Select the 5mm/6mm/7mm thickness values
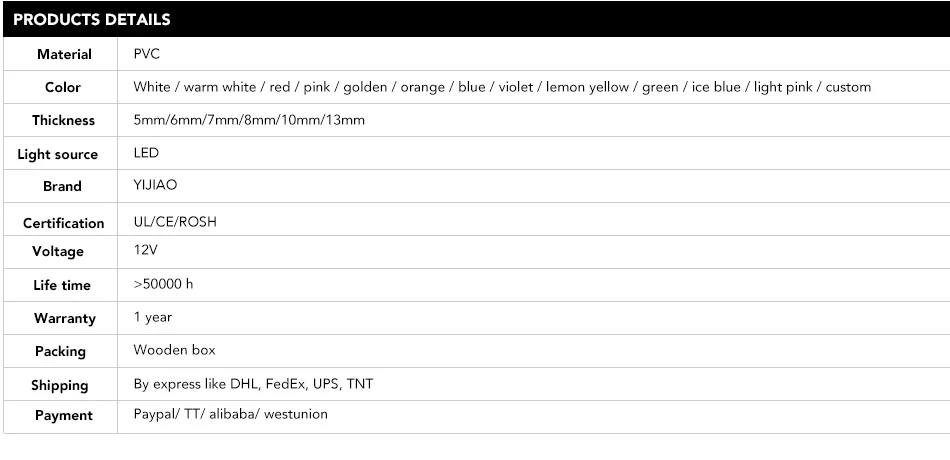 [x=249, y=120]
